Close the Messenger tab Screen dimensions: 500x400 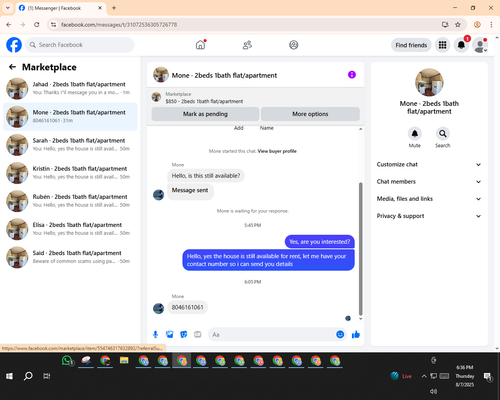coord(100,8)
